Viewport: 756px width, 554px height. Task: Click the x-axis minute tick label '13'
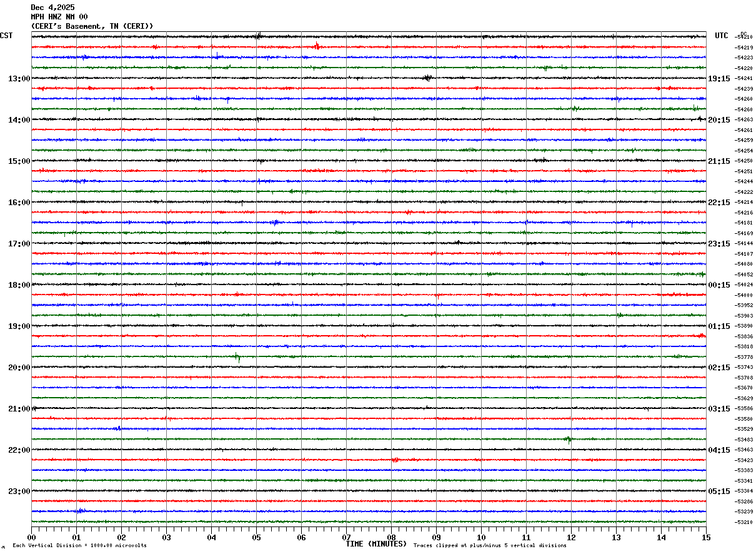(x=616, y=537)
